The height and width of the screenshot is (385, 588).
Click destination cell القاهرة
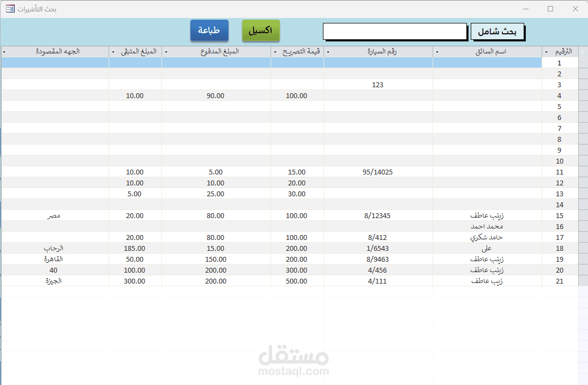(55, 259)
